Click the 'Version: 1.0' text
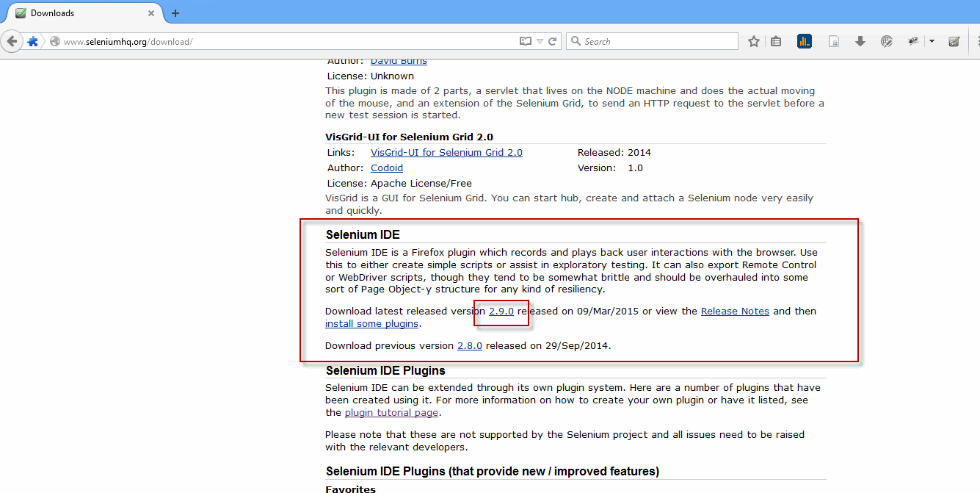Image resolution: width=980 pixels, height=493 pixels. [610, 168]
